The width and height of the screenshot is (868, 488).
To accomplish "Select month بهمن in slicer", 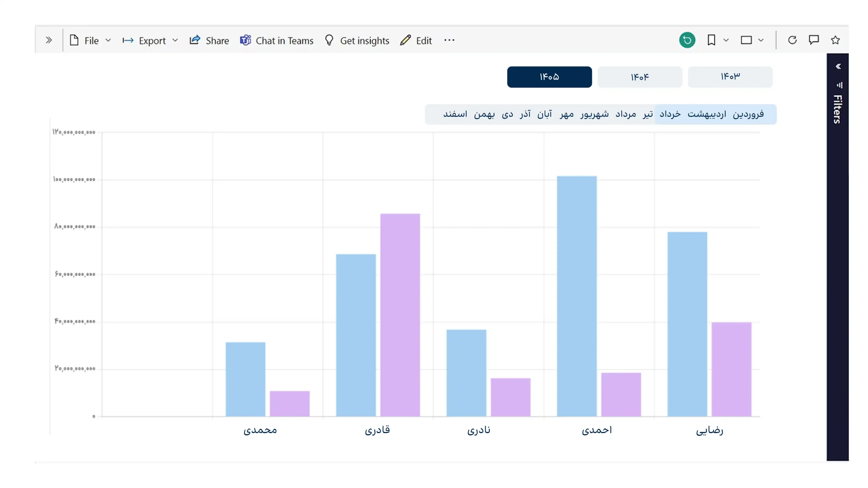I will 484,114.
